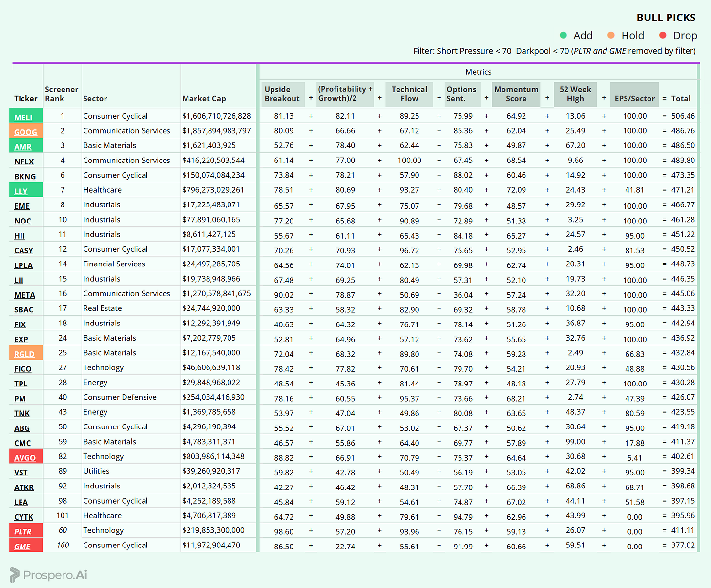The height and width of the screenshot is (588, 711).
Task: Open the GOOG ticker link
Action: click(x=25, y=132)
